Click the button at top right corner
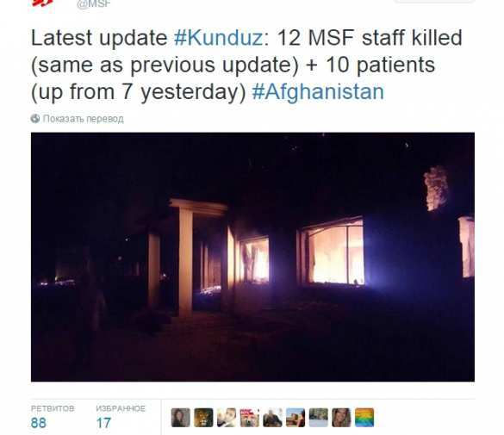504x435 pixels. [x=434, y=1]
